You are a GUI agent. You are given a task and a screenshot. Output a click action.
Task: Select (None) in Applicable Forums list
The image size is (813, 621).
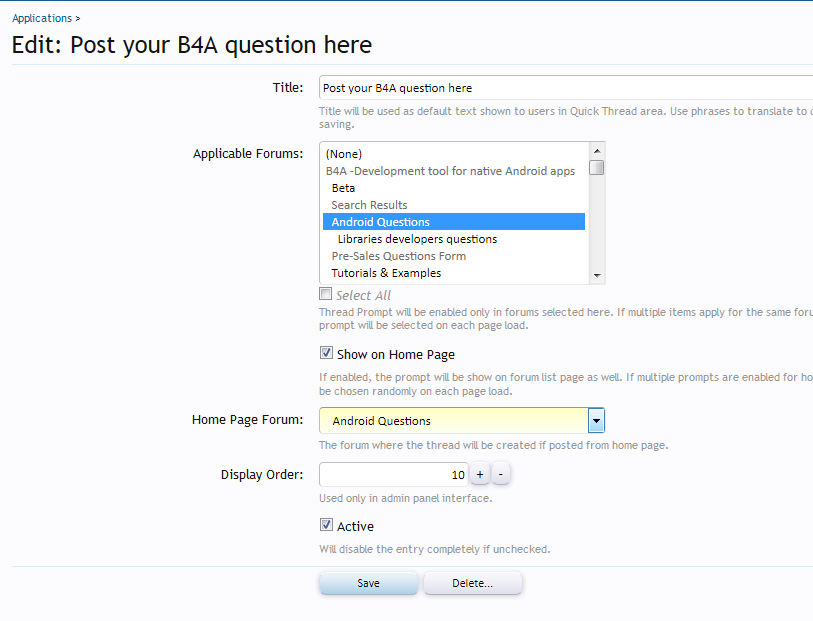point(343,154)
